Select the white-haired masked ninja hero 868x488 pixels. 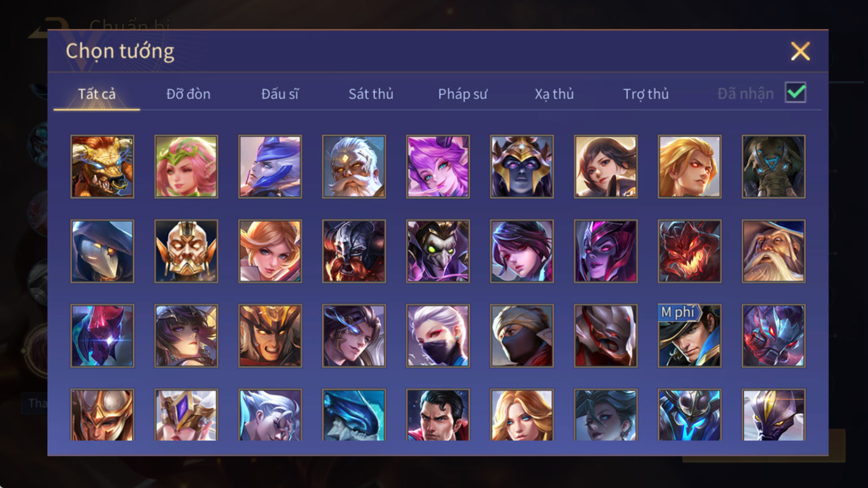(438, 336)
